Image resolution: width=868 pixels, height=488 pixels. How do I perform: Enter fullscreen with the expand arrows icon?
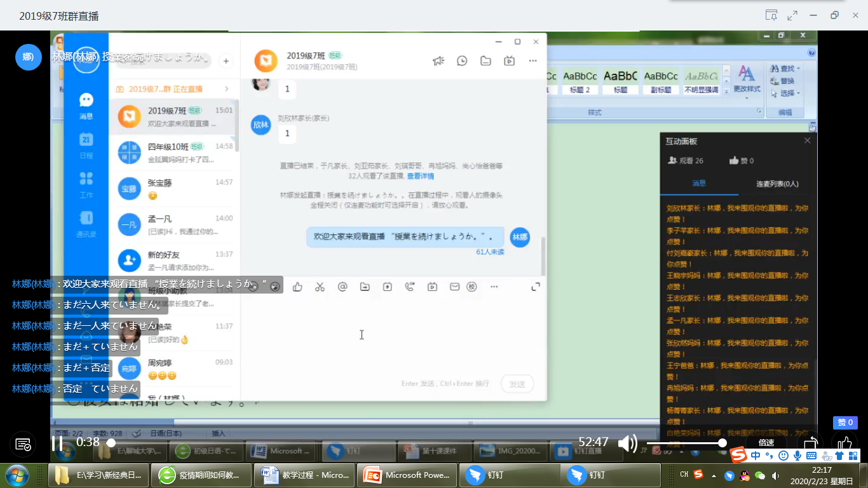coord(792,15)
